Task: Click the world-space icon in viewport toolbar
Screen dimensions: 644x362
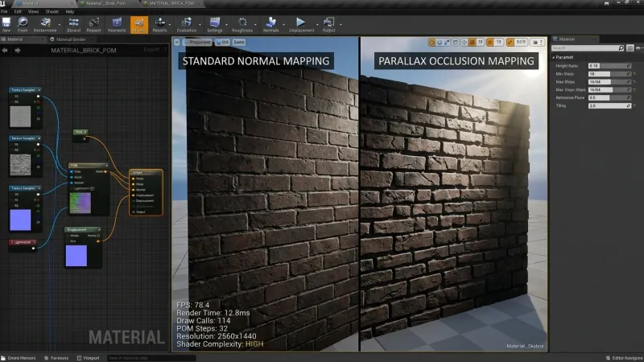Action: [x=464, y=43]
